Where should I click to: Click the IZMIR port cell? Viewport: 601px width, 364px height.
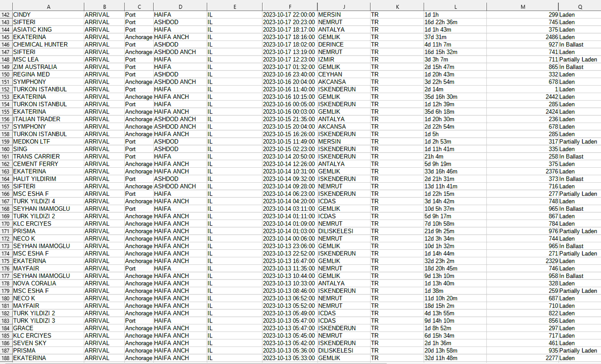(x=344, y=59)
